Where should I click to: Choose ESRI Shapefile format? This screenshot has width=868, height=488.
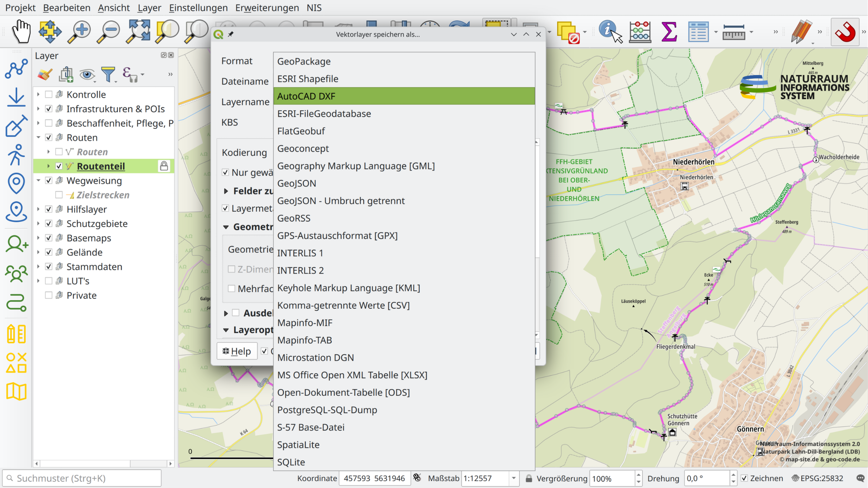pos(404,78)
